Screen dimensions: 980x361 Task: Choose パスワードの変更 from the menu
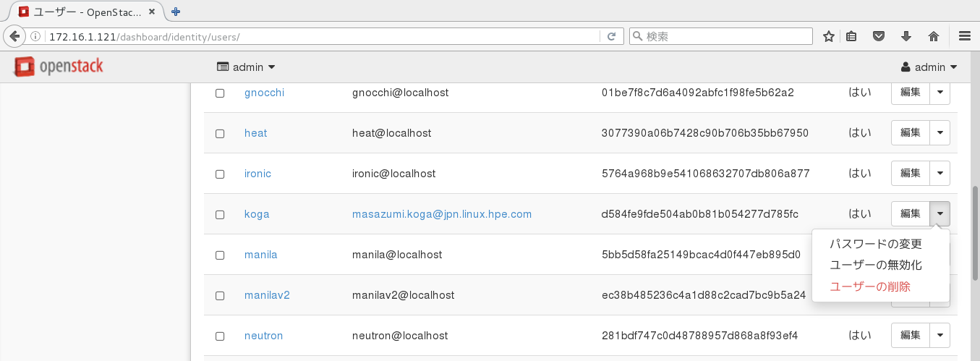[x=875, y=245]
